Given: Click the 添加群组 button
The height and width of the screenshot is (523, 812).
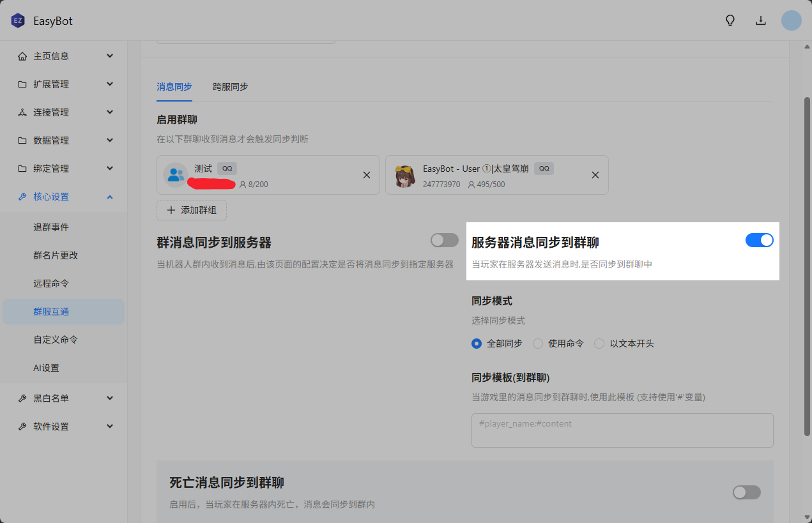Looking at the screenshot, I should [191, 210].
